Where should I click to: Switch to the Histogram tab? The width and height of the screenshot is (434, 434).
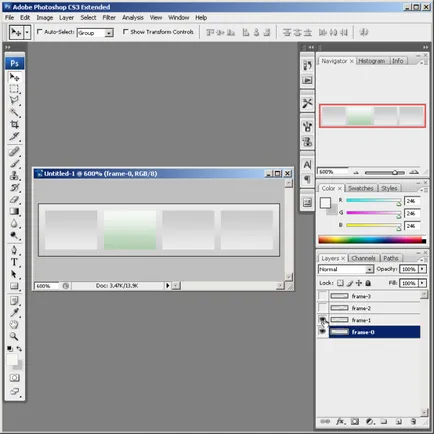(x=371, y=61)
